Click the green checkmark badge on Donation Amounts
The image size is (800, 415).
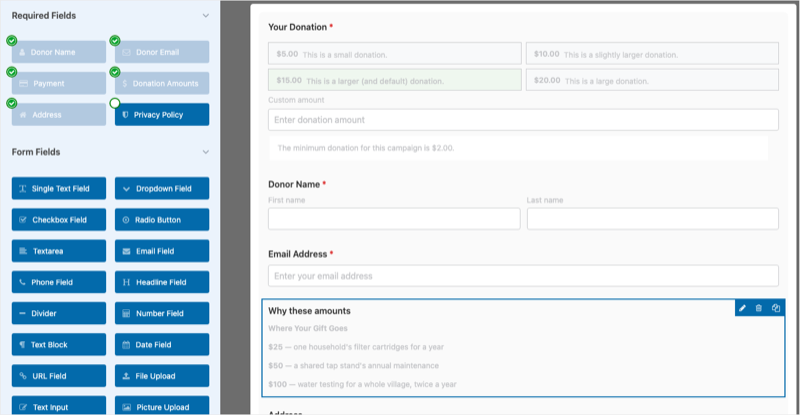[115, 72]
